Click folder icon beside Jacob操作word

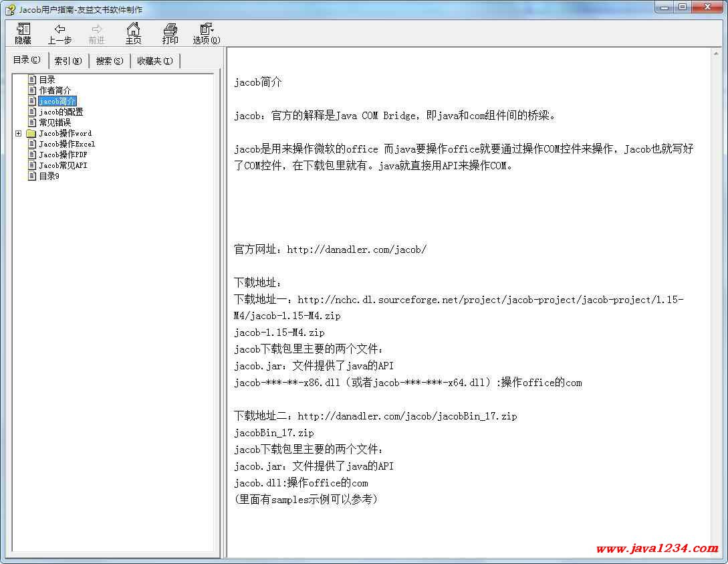(31, 133)
